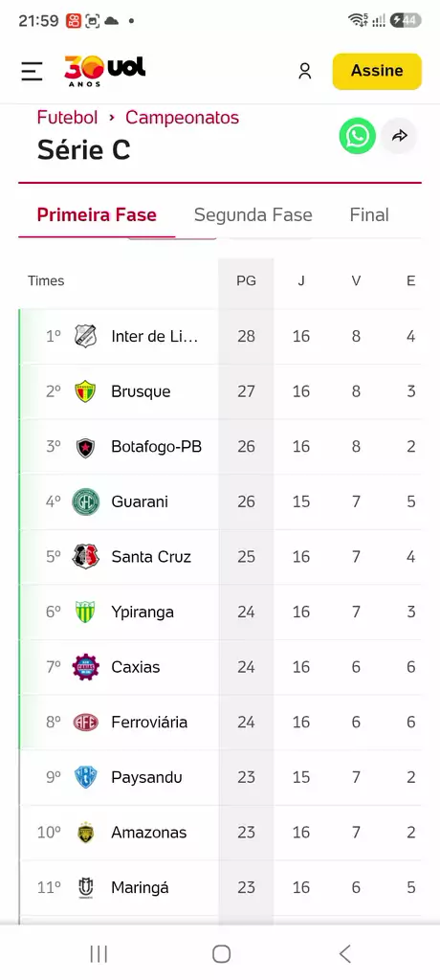440x980 pixels.
Task: Tap the UOL 30 anos logo
Action: [x=104, y=71]
